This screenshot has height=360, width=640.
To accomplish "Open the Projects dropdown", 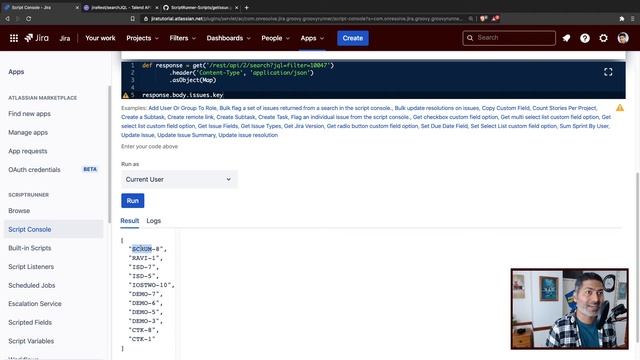I will pos(142,38).
